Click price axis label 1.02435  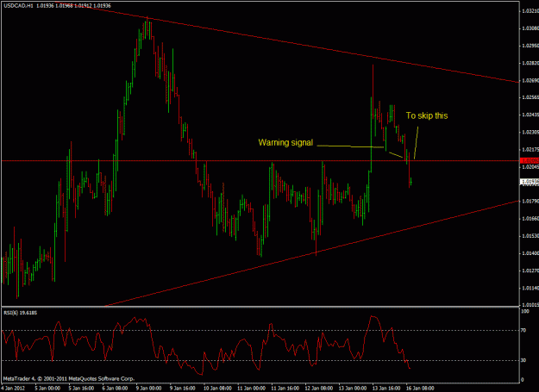pyautogui.click(x=530, y=115)
